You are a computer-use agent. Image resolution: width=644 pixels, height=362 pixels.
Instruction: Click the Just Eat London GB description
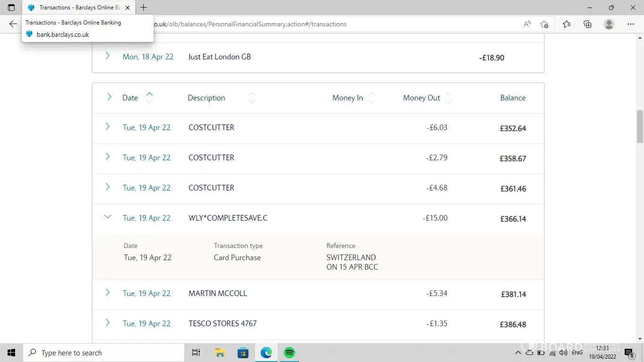click(220, 57)
